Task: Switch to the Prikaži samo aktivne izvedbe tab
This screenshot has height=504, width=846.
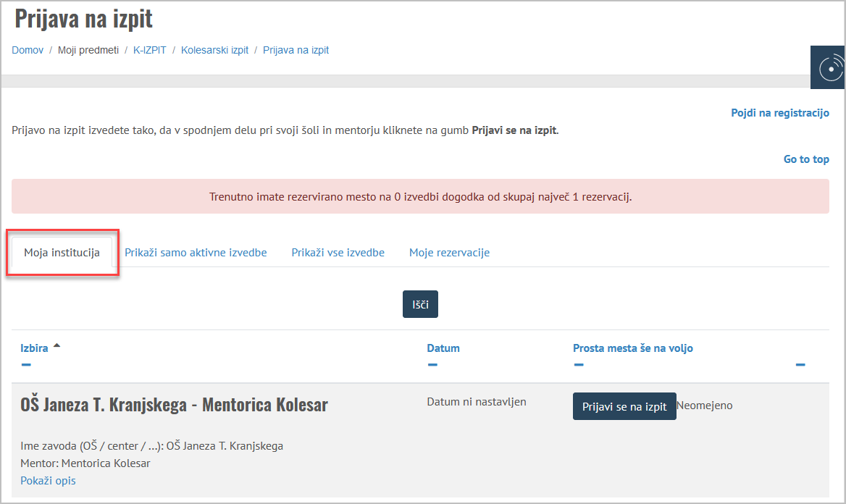Action: coord(196,253)
